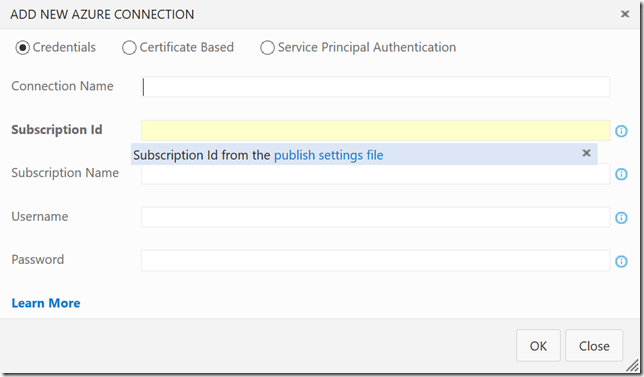Screen dimensions: 644x377
Task: Select the Credentials radio button
Action: pyautogui.click(x=23, y=48)
